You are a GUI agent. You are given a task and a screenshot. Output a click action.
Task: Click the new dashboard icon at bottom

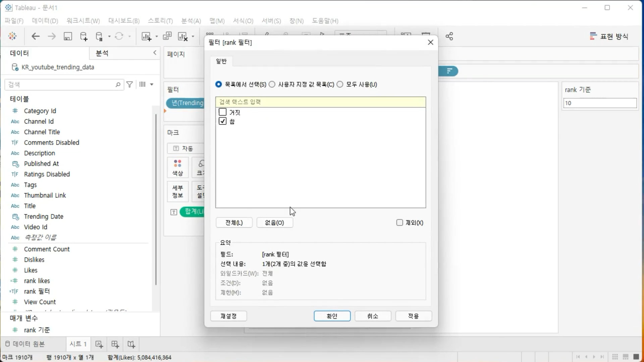coord(115,344)
